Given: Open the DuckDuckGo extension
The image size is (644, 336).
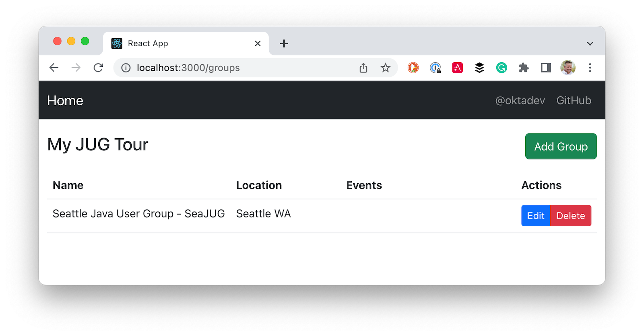Looking at the screenshot, I should 413,68.
